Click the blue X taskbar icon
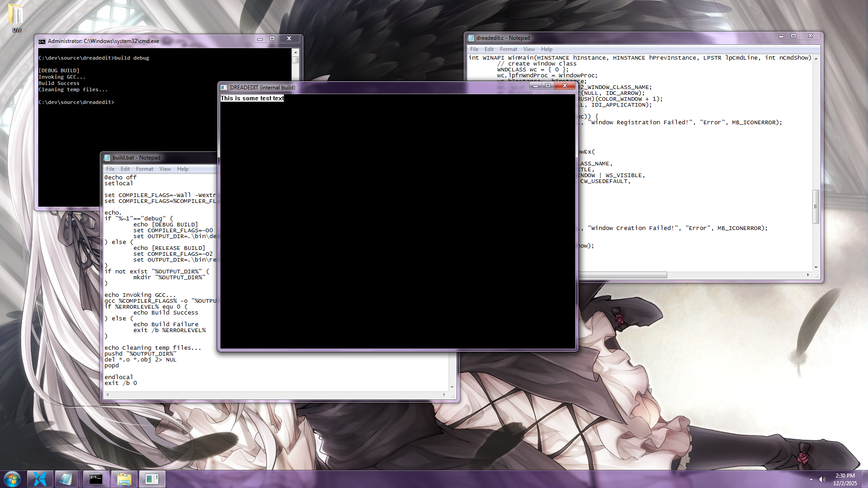This screenshot has width=868, height=488. pos(40,479)
